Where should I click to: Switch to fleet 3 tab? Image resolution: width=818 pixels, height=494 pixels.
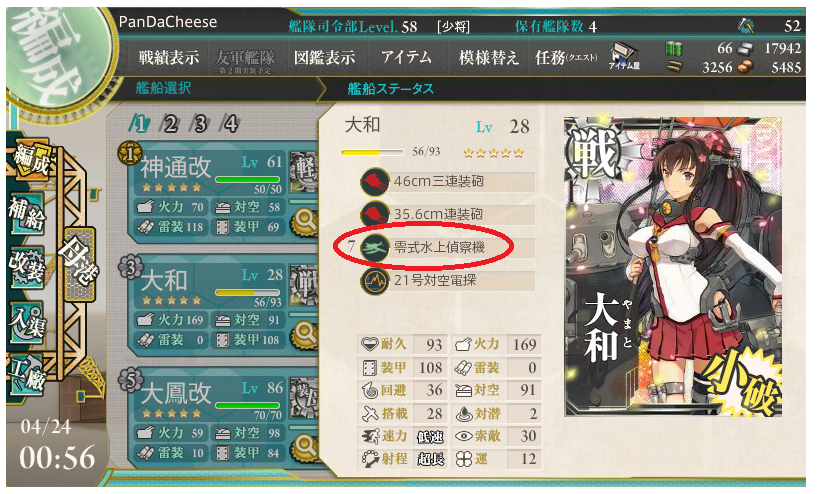pos(200,124)
